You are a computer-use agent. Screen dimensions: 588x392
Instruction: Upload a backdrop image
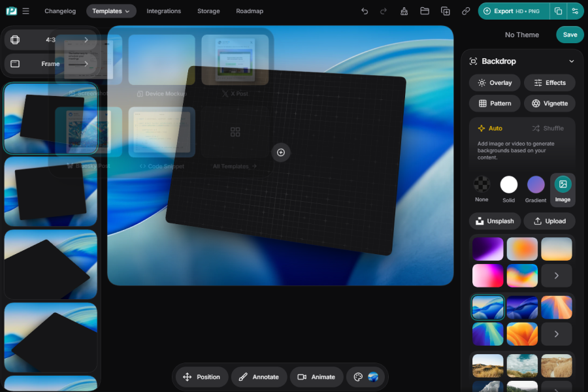[x=549, y=221]
